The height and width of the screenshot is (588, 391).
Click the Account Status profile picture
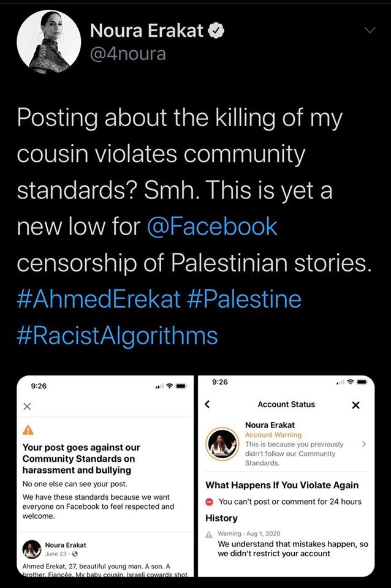coord(222,444)
